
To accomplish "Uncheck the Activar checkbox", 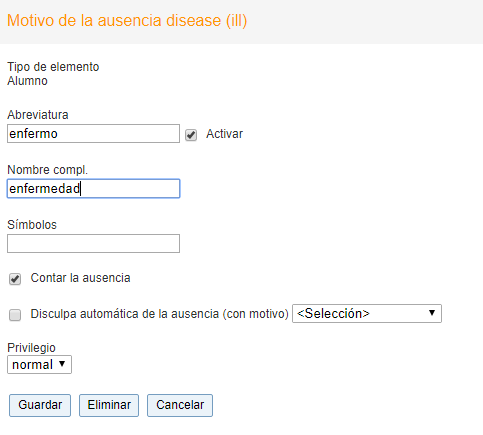I will tap(191, 135).
